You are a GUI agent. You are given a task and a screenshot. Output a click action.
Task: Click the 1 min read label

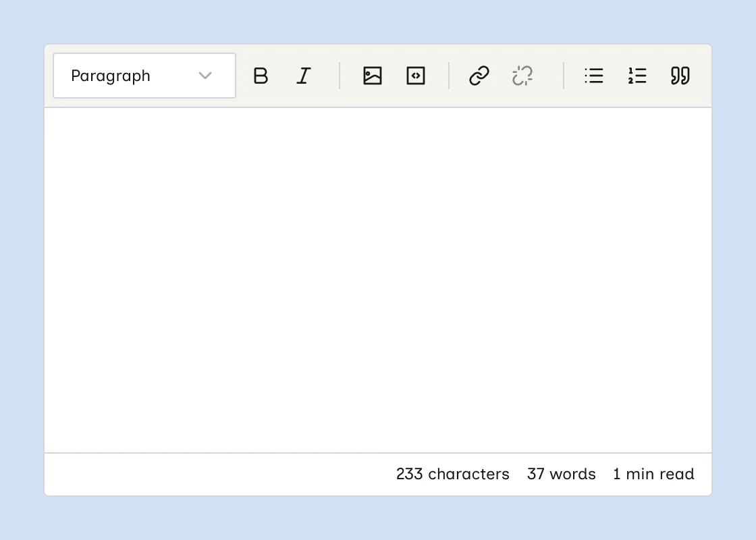click(x=654, y=474)
